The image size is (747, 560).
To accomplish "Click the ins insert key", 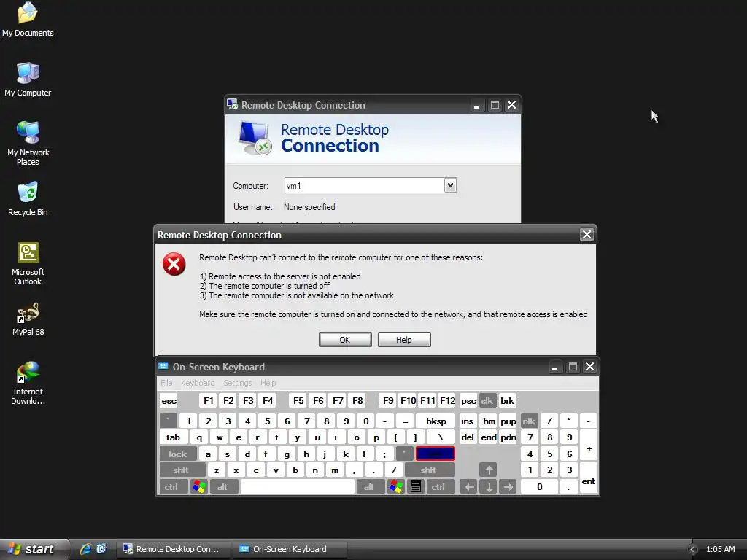I will pyautogui.click(x=468, y=421).
